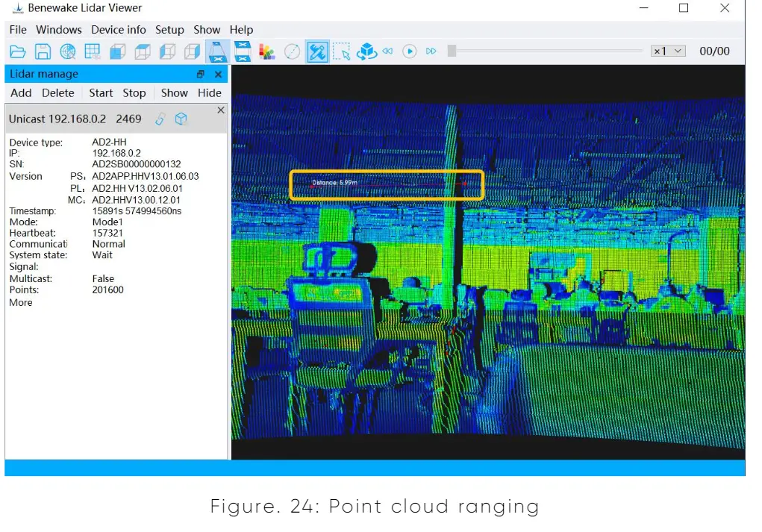Click the Timestamp value 15891s 574994560ns
Image resolution: width=762 pixels, height=532 pixels.
click(x=137, y=211)
